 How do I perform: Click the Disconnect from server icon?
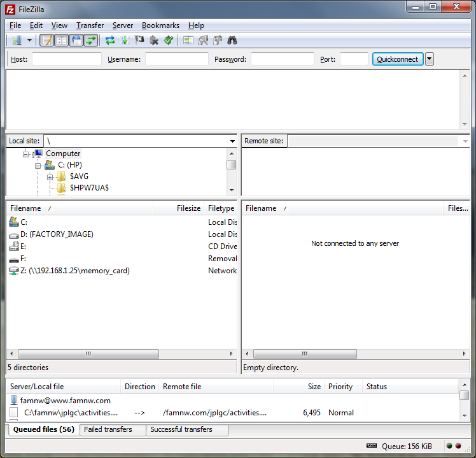154,40
